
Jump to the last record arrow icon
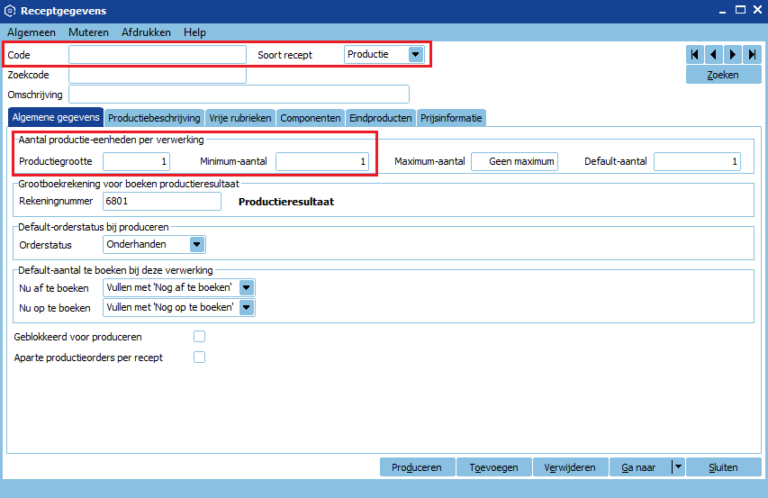point(751,54)
